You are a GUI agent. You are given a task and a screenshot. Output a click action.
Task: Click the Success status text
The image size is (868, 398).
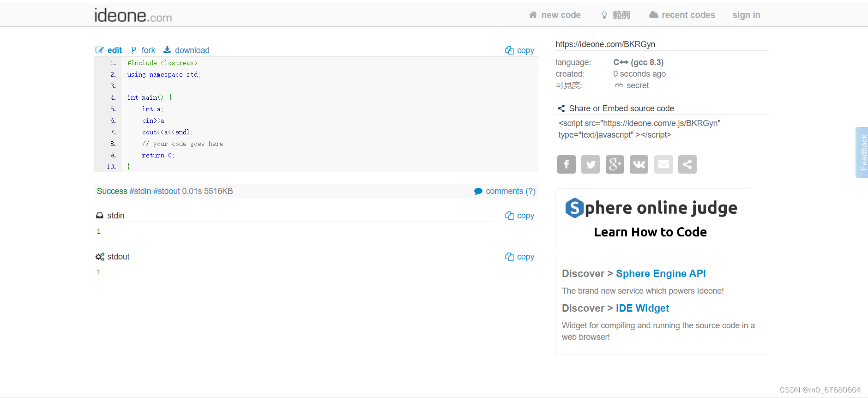pyautogui.click(x=112, y=191)
